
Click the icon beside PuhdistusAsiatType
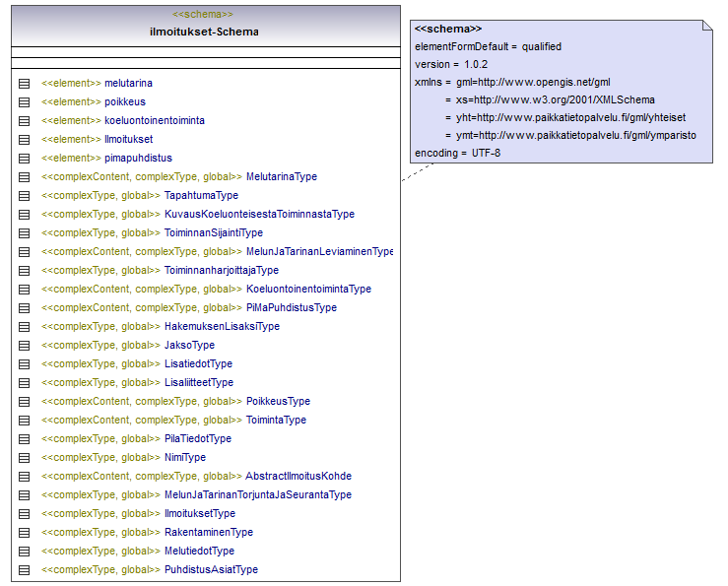coord(25,570)
